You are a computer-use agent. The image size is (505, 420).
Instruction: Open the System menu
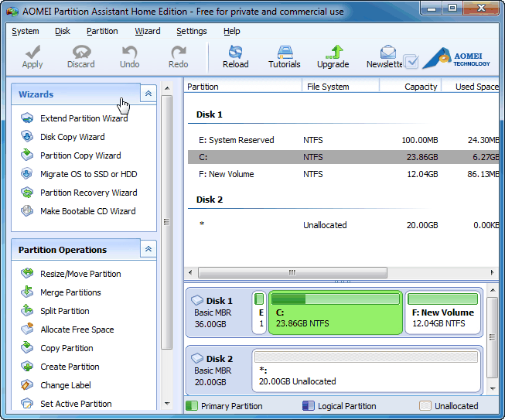pos(26,31)
